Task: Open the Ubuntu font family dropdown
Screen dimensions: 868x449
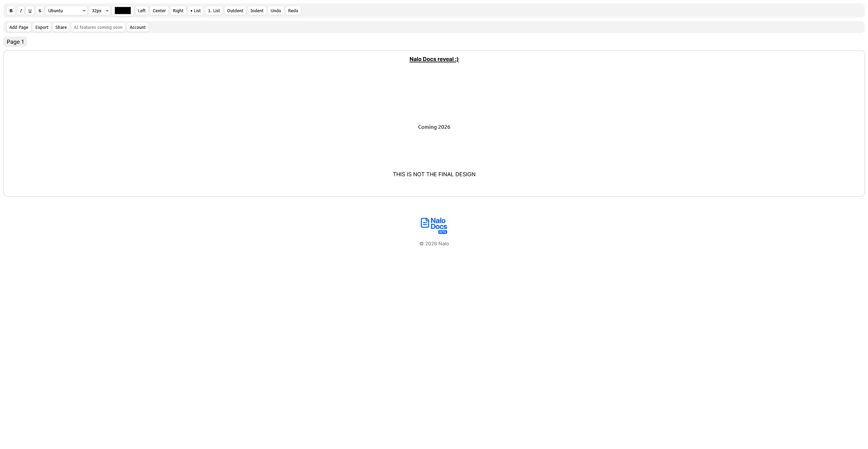Action: pos(66,11)
